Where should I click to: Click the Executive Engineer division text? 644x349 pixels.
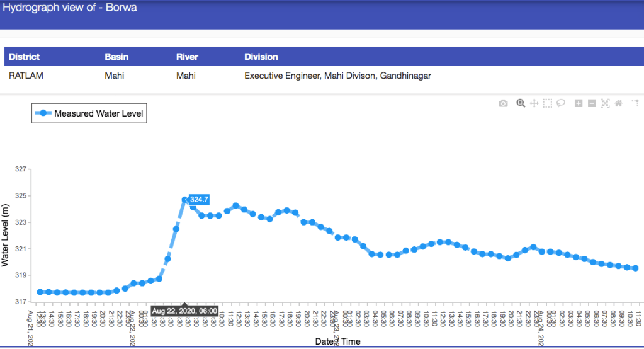(337, 76)
